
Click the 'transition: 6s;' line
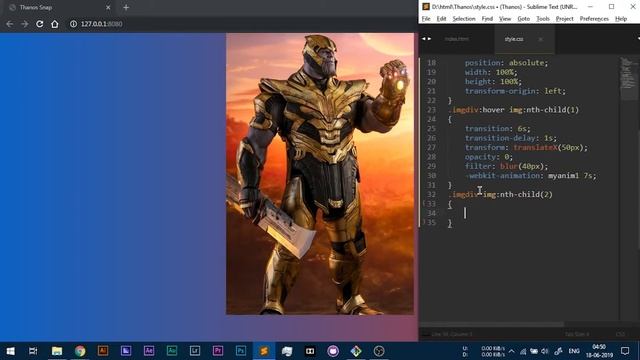pos(498,129)
